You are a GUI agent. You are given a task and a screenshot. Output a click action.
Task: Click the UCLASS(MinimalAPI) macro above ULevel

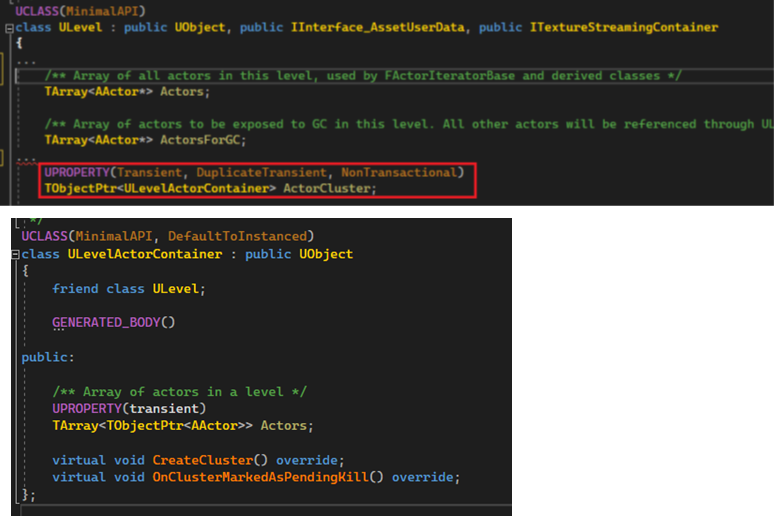click(x=80, y=11)
